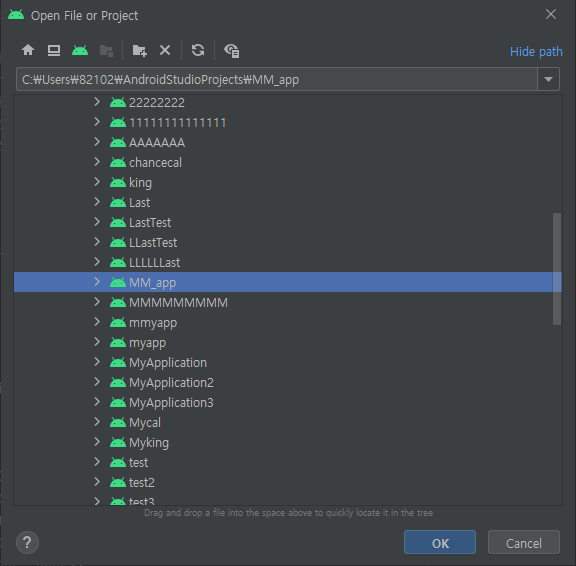
Task: Expand the king project folder
Action: pyautogui.click(x=97, y=182)
